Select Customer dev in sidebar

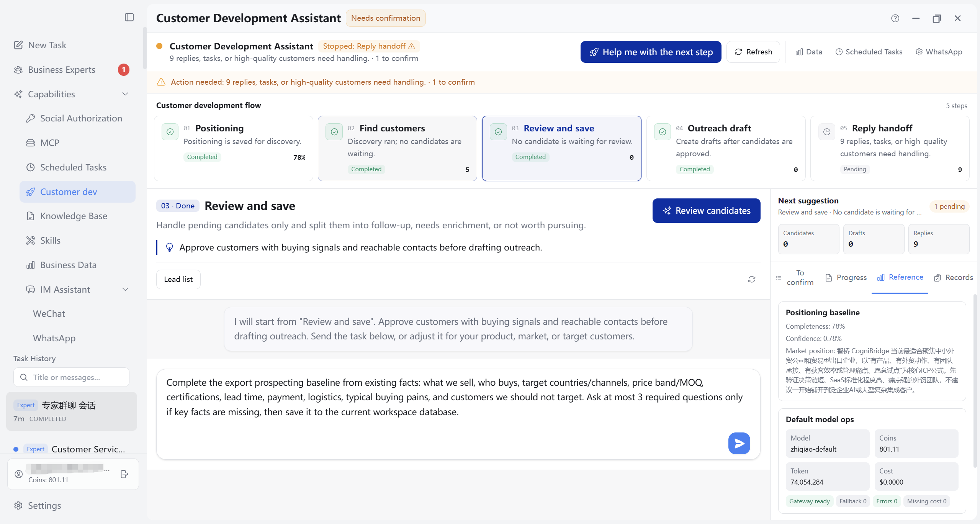pyautogui.click(x=77, y=192)
